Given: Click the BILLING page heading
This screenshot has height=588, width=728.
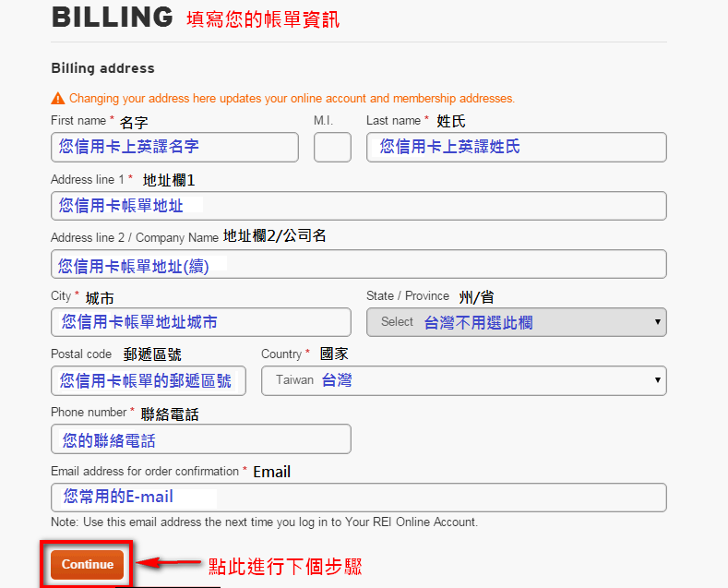Looking at the screenshot, I should [x=113, y=18].
